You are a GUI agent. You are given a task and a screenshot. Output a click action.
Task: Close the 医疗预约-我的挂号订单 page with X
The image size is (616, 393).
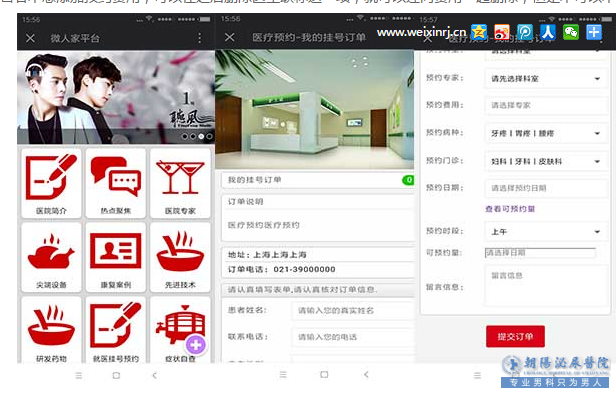[x=230, y=37]
